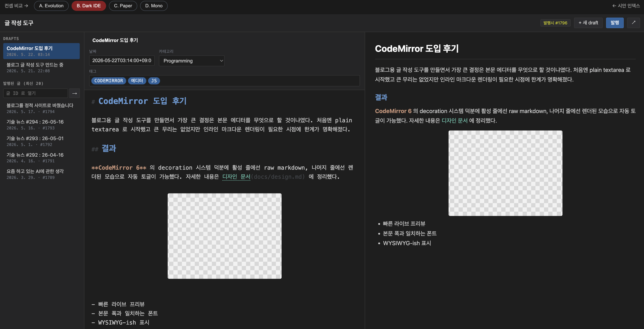Click the preview bullet WYSIWYG-ish 표시

[x=407, y=243]
